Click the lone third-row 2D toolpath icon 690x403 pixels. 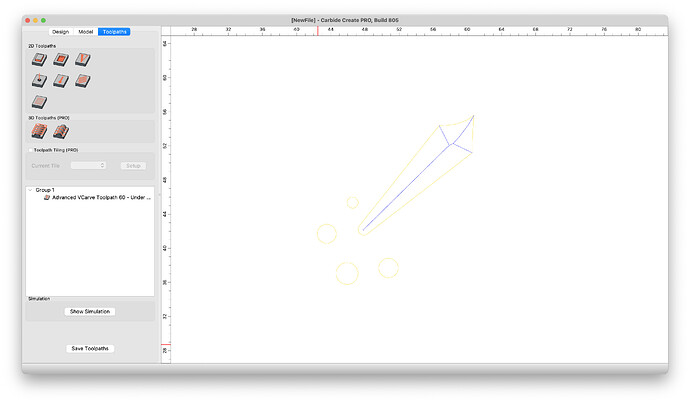tap(40, 101)
